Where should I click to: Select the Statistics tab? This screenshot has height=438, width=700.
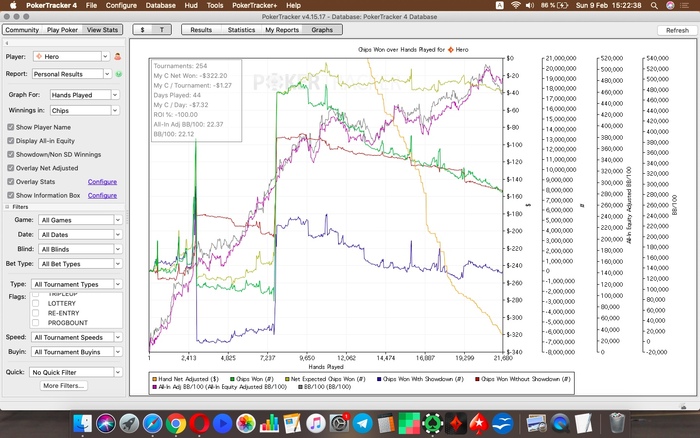coord(241,30)
